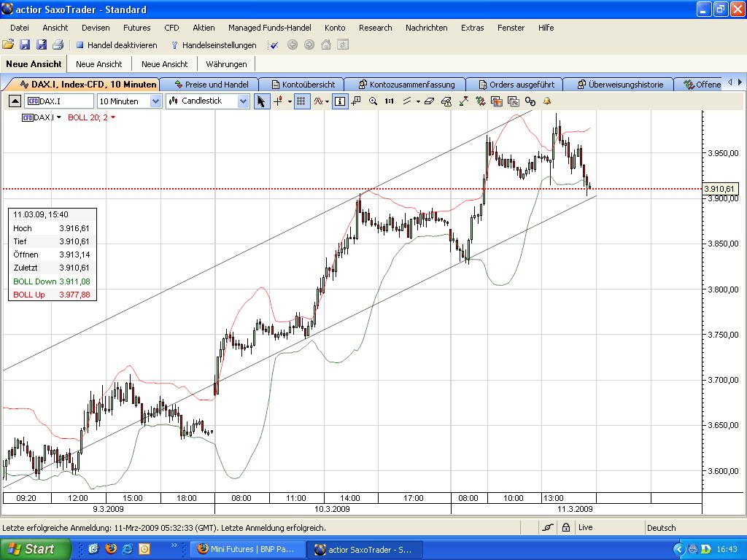Viewport: 747px width, 560px height.
Task: Click the Live status indicator in status bar
Action: coord(585,527)
